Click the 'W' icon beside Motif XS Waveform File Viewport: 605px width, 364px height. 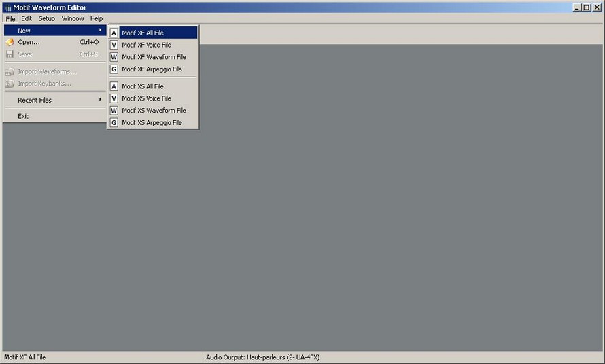114,111
